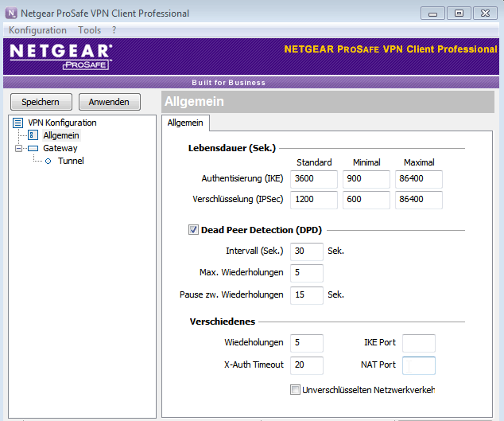Select Allgemein in the tree
This screenshot has width=504, height=421.
(61, 135)
